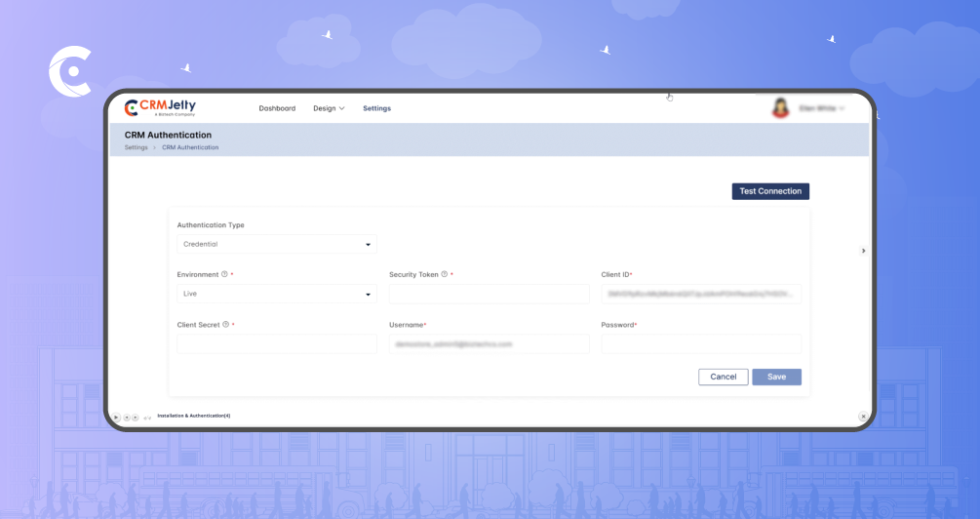Viewport: 980px width, 519px height.
Task: Open the Settings menu item
Action: tap(376, 108)
